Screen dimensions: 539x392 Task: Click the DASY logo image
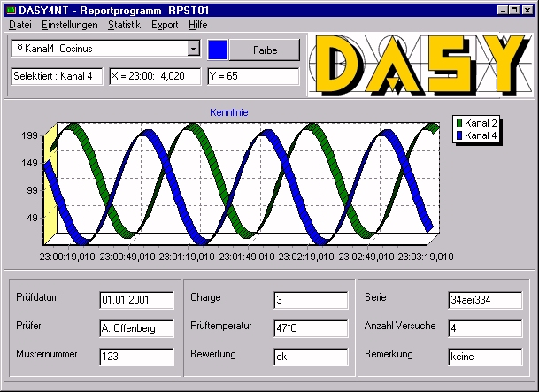coord(421,65)
